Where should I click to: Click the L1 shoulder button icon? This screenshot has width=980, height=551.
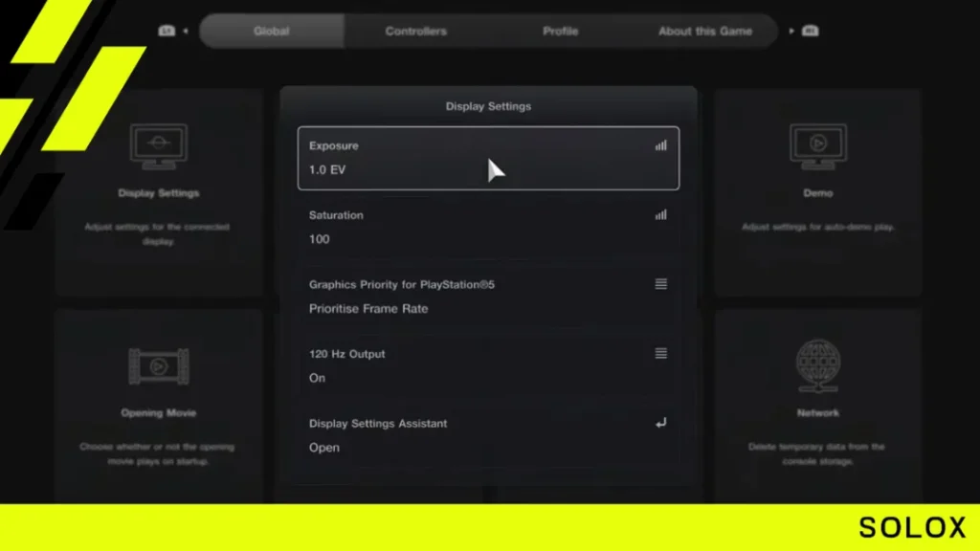pos(167,31)
